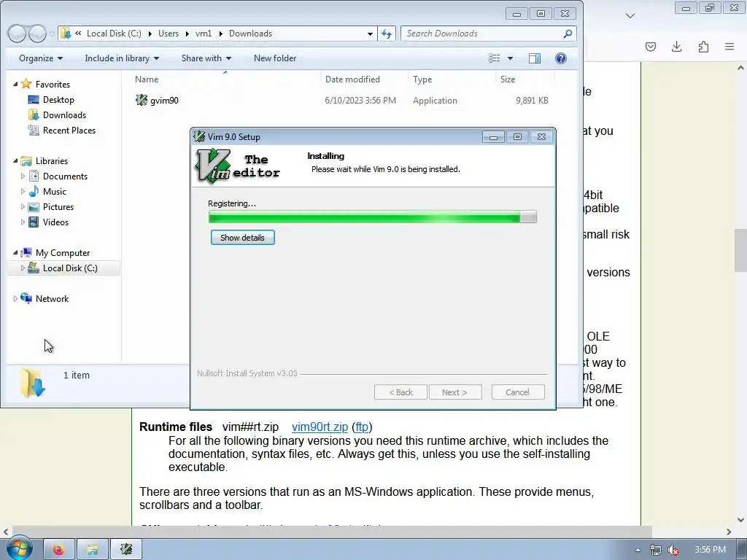Switch to Firefox in the taskbar
This screenshot has width=747, height=560.
pos(59,550)
